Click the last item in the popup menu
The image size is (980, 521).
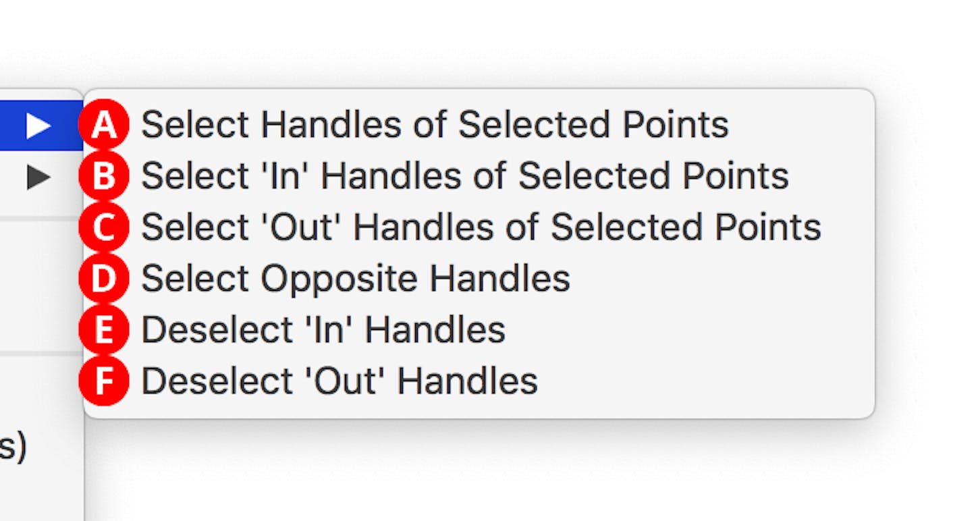[x=339, y=380]
